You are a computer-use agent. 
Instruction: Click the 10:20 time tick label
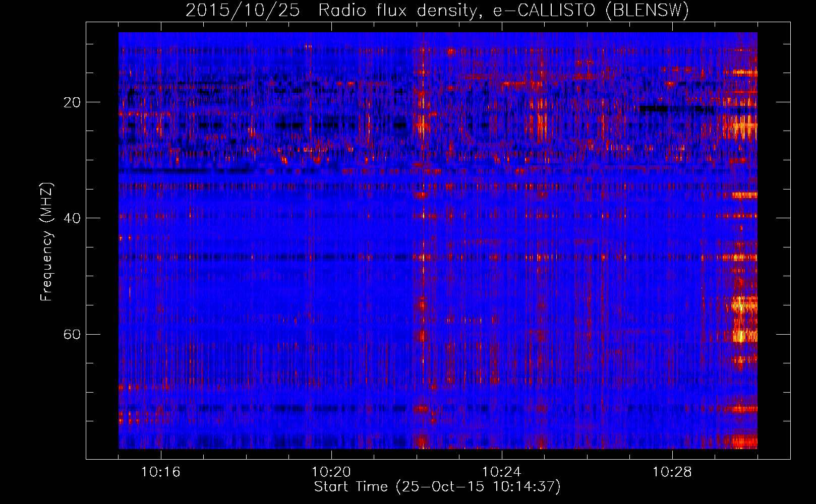point(331,472)
